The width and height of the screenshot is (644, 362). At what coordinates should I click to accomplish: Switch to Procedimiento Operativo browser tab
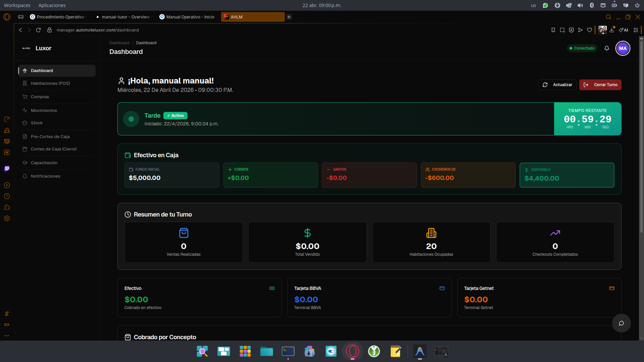(58, 17)
